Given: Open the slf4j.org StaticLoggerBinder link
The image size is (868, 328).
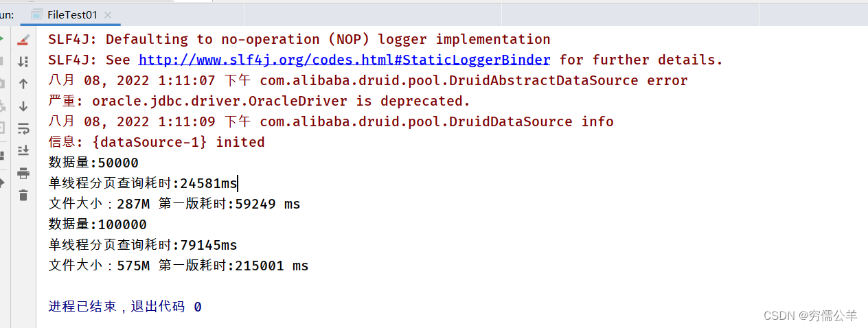Looking at the screenshot, I should click(x=345, y=60).
